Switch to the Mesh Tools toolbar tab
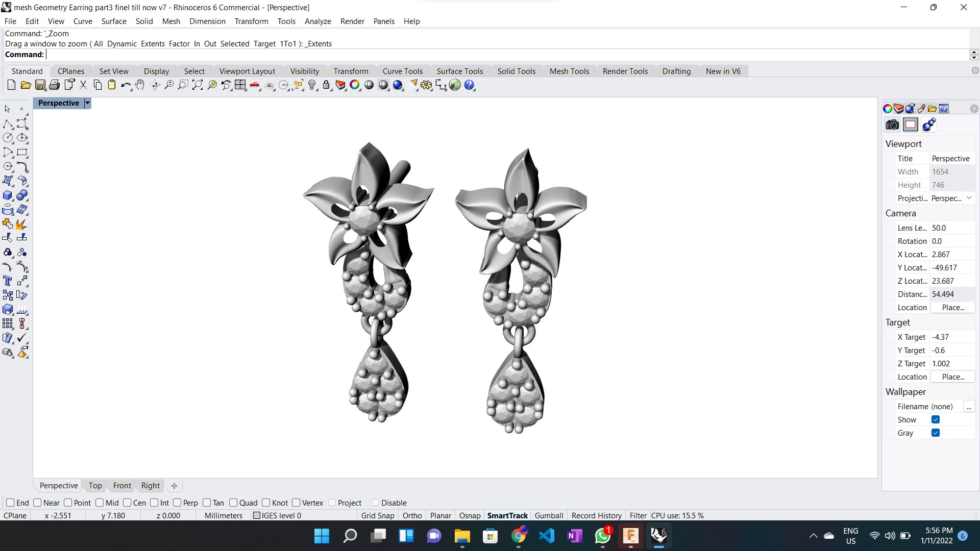This screenshot has height=551, width=980. (569, 71)
